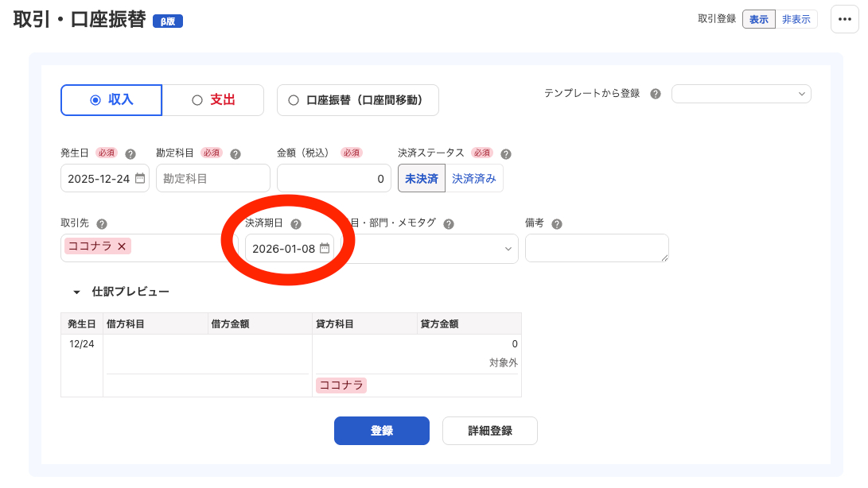Click the 決済ステータス help question icon
This screenshot has height=488, width=868.
point(506,153)
